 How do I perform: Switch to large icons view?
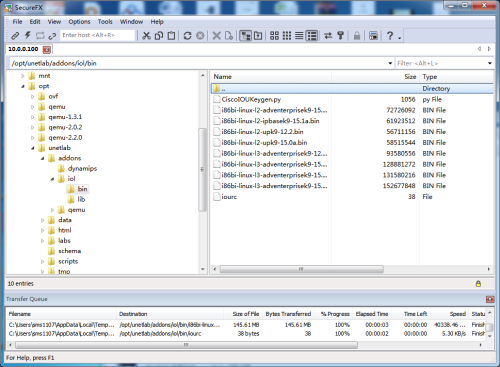pos(274,35)
